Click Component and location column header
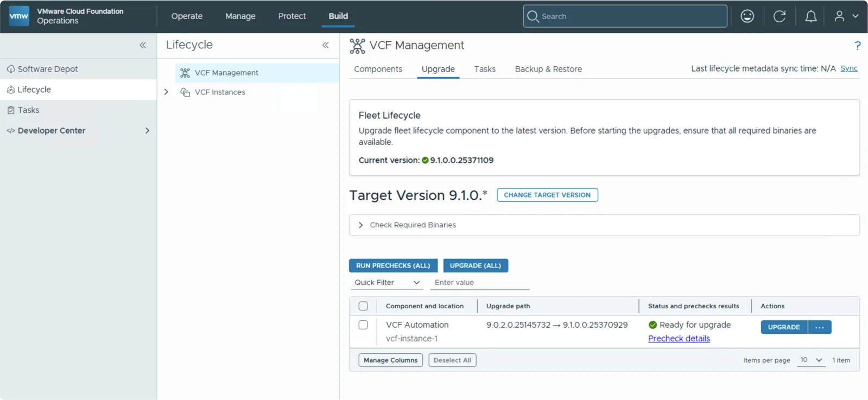 point(425,306)
